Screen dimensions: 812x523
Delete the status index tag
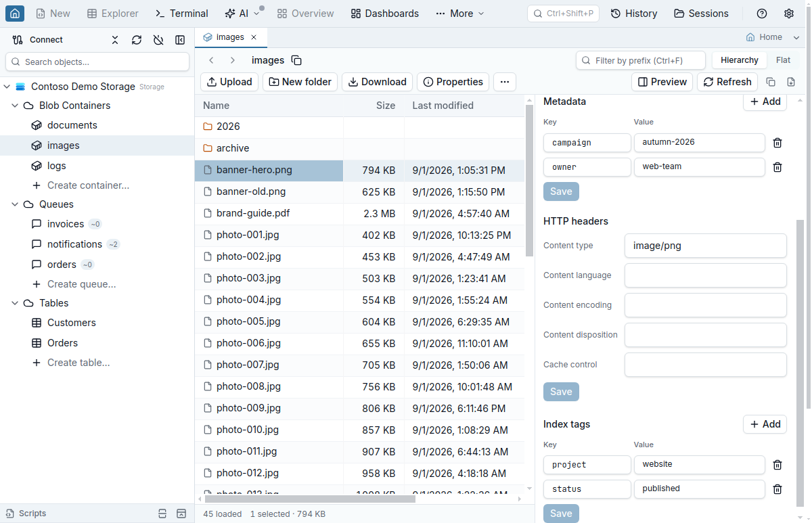tap(777, 489)
